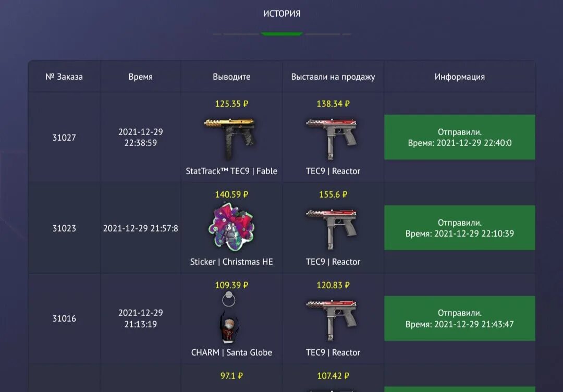Click order number 31027

click(x=64, y=138)
